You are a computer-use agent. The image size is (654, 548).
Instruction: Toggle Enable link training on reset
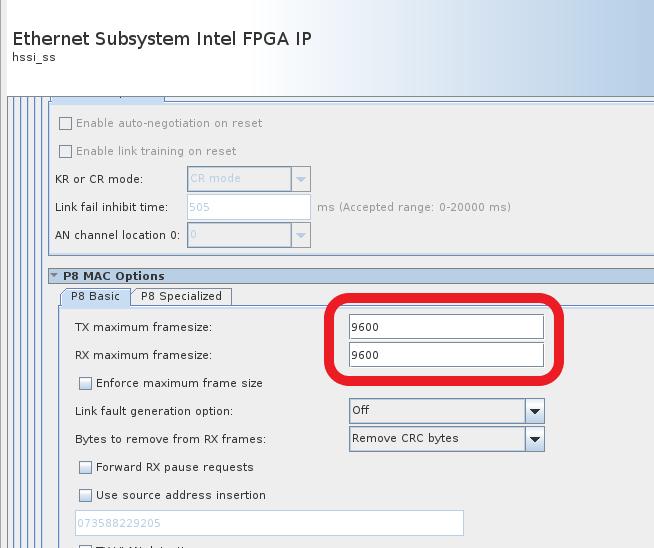tap(66, 151)
